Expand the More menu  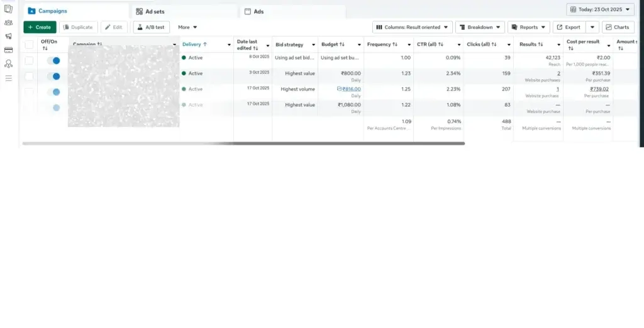[187, 27]
